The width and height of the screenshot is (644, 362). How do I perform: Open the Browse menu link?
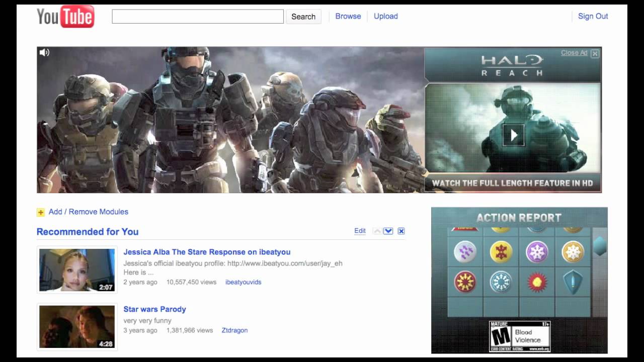[348, 16]
